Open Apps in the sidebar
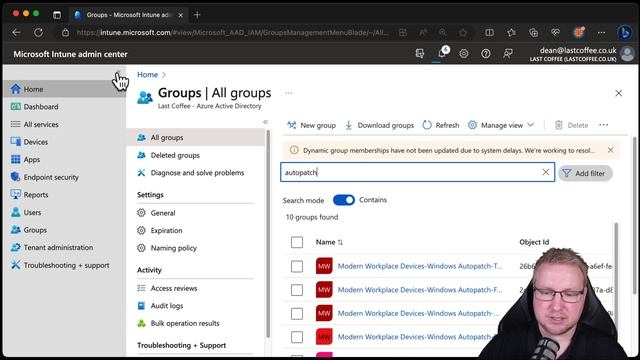The image size is (640, 360). click(x=31, y=159)
